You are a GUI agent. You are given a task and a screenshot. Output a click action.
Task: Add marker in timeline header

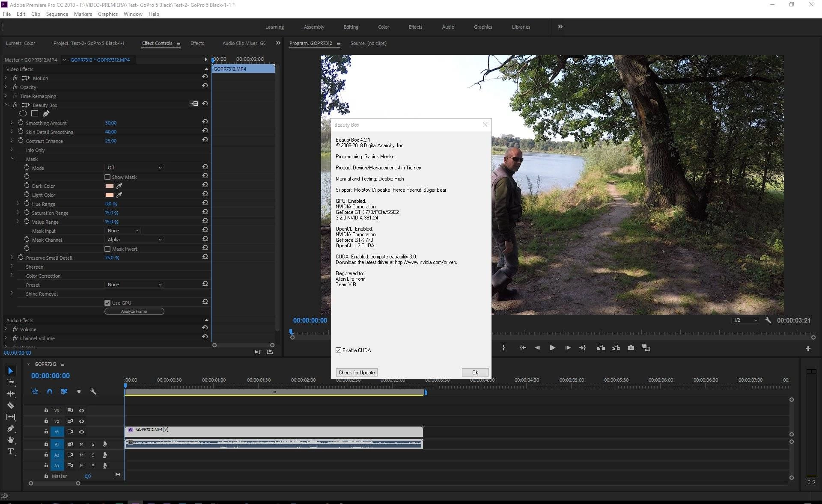coord(79,391)
